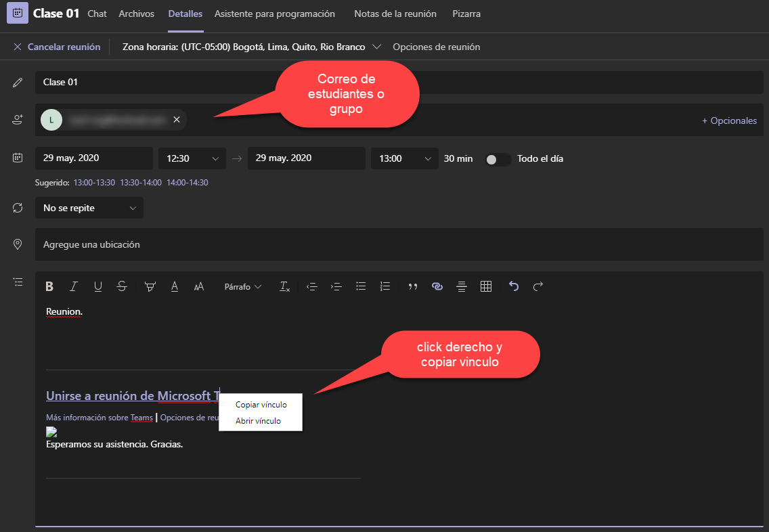
Task: Undo the last edit
Action: 514,286
